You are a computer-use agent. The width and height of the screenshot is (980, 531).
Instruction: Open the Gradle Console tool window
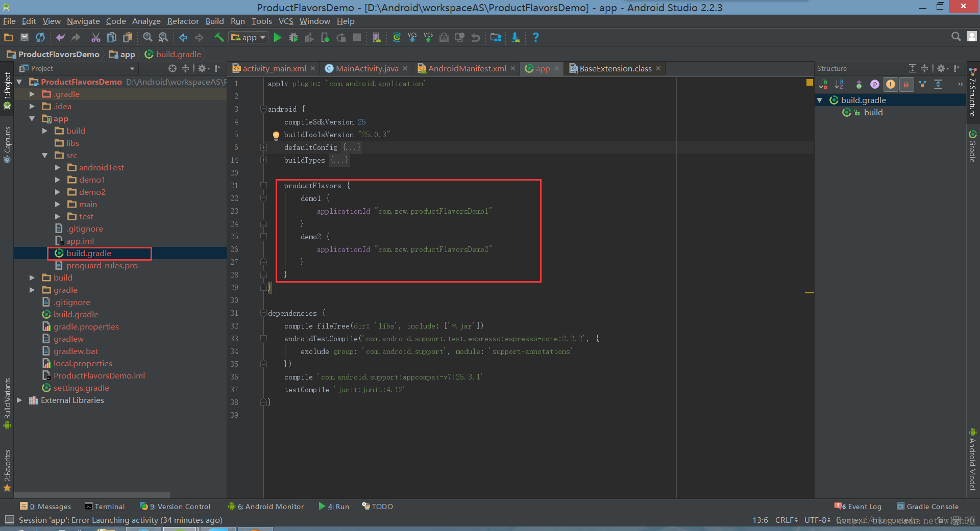928,507
